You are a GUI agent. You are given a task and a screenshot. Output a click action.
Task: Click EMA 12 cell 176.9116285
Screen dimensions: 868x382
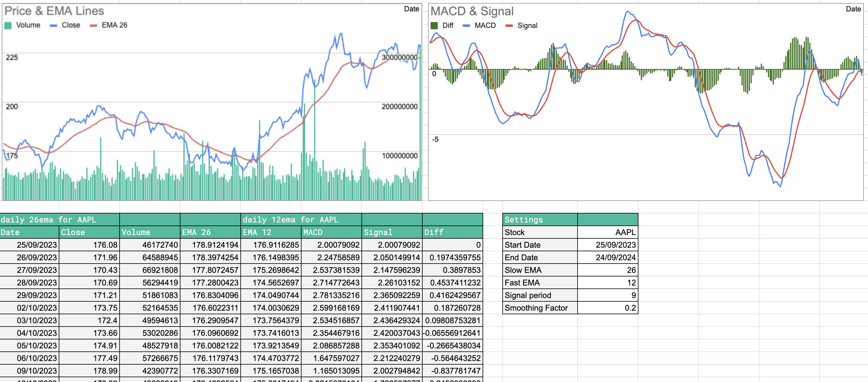coord(271,245)
